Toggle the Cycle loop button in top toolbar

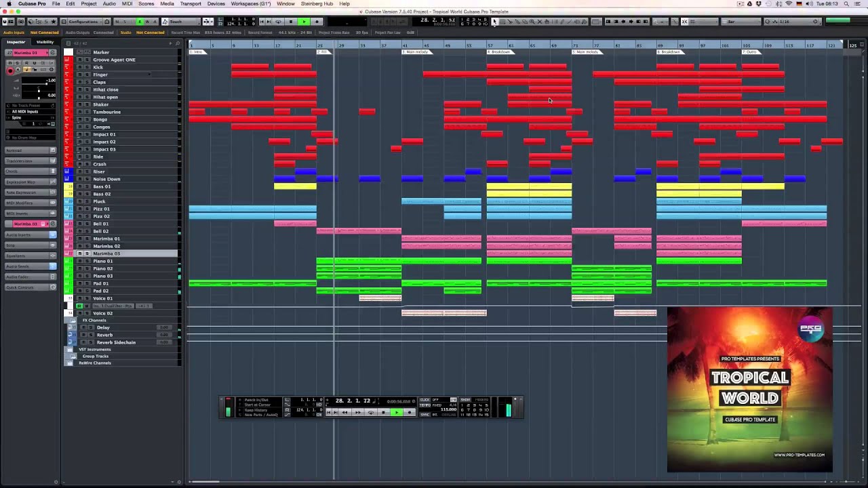(278, 22)
